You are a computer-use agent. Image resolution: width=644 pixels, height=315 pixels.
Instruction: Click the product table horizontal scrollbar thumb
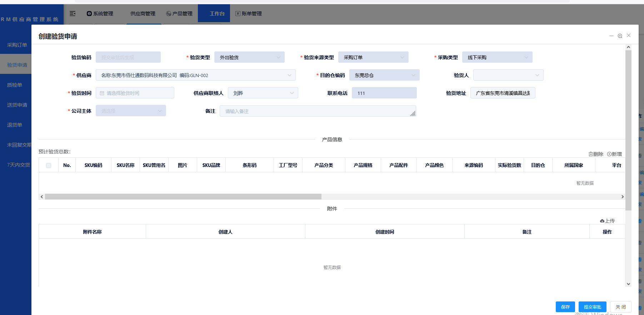click(183, 197)
